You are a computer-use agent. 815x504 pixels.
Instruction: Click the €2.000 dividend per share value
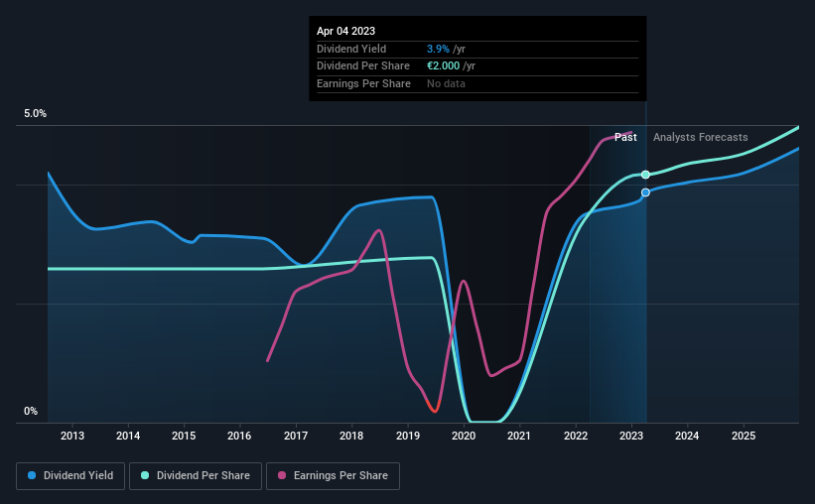coord(444,66)
